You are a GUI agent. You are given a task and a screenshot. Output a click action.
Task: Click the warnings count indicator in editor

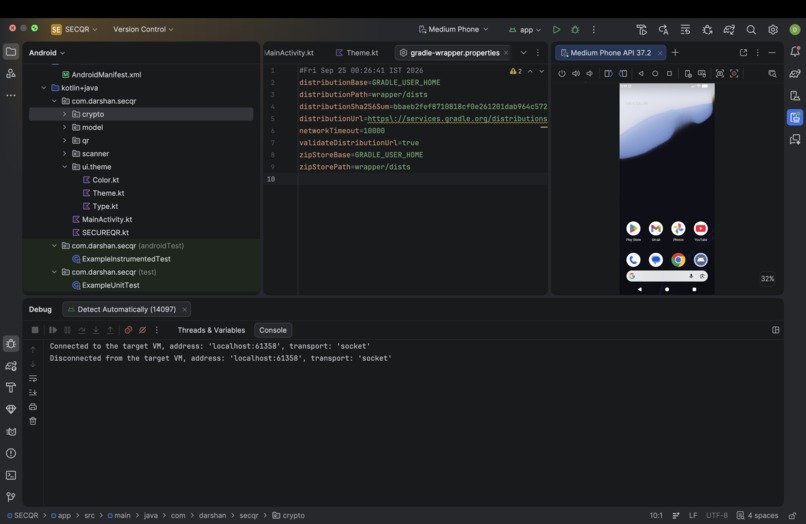click(x=516, y=71)
